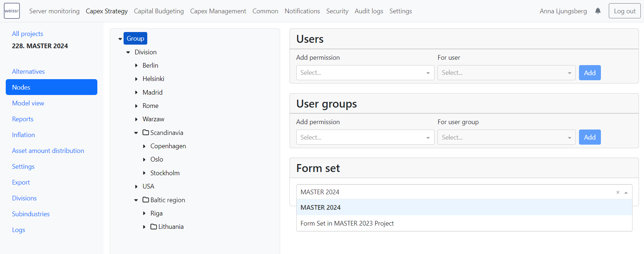Click the Log out button

[625, 11]
